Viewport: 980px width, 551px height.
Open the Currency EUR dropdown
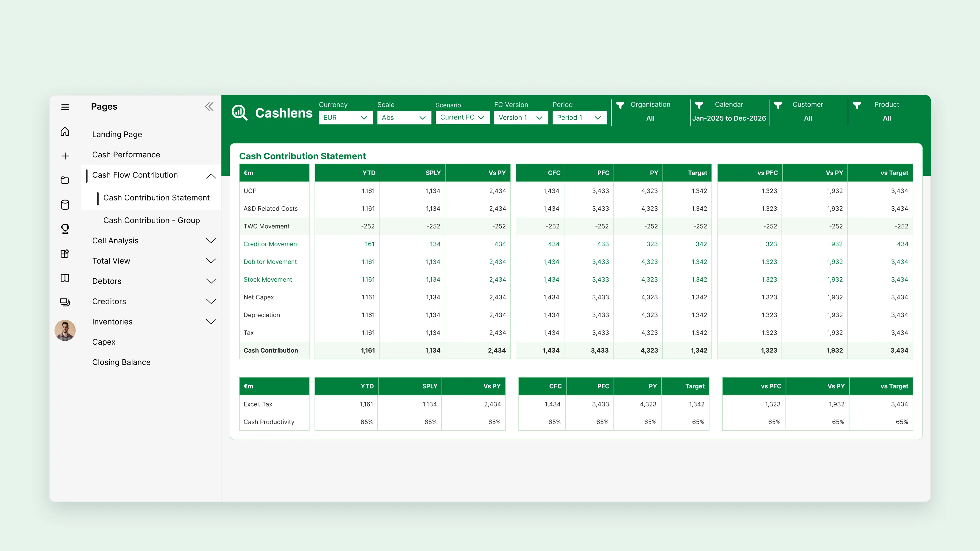345,118
